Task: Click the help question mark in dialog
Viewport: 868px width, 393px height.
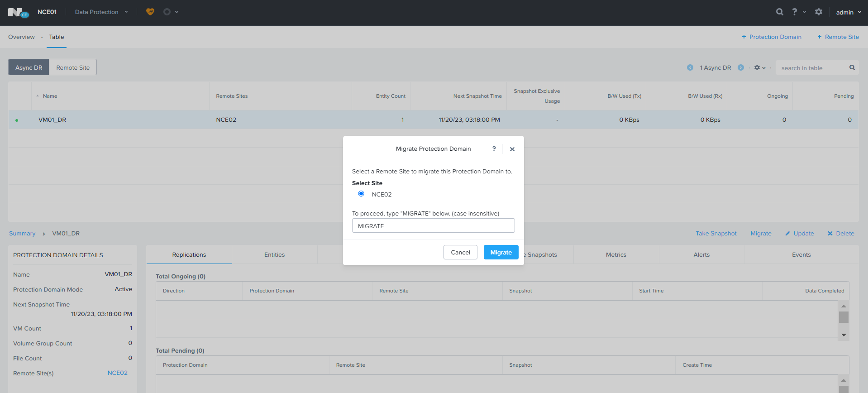Action: click(494, 149)
